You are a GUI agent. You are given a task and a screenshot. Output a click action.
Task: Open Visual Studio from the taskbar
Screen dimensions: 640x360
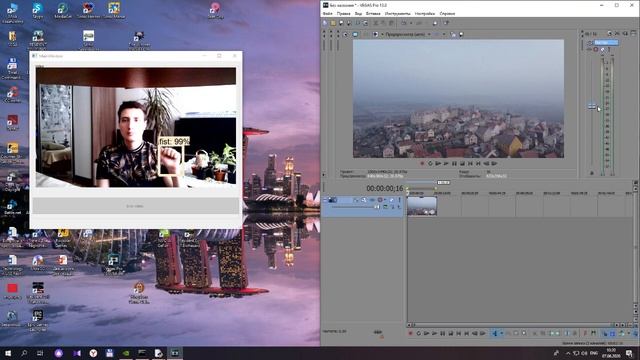tap(77, 353)
